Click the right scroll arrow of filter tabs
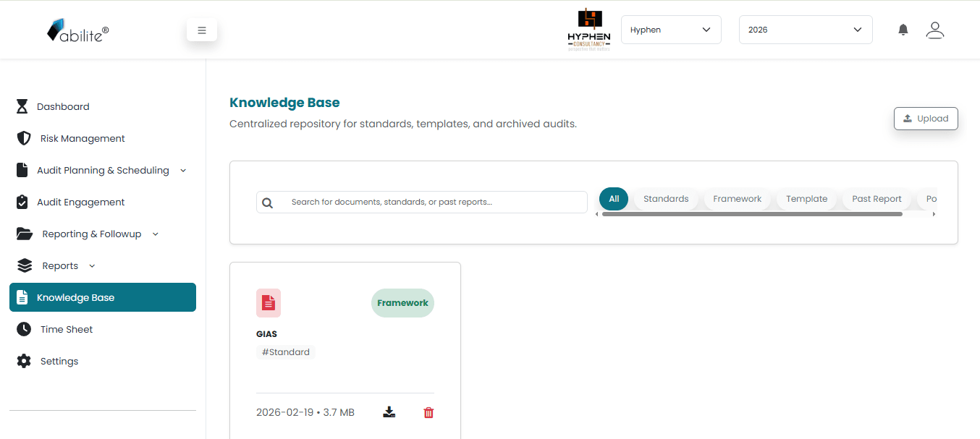The width and height of the screenshot is (980, 439). coord(934,214)
